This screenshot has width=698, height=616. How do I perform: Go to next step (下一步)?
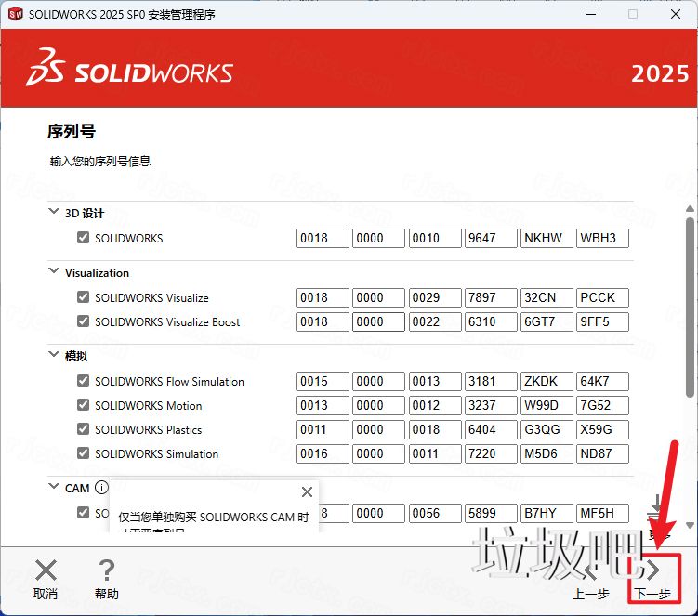(653, 578)
